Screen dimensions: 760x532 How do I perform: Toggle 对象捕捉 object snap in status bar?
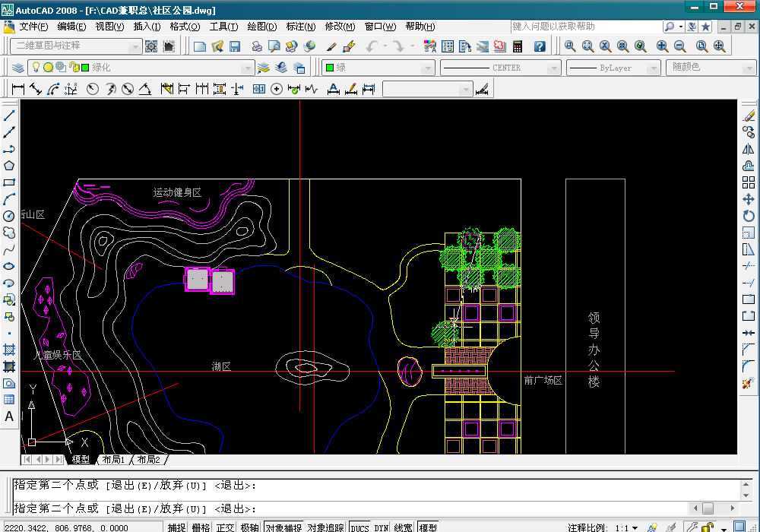pos(283,527)
